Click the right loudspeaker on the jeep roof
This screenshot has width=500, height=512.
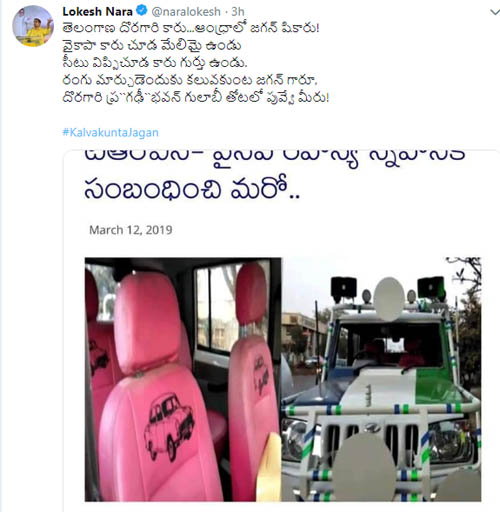[431, 287]
